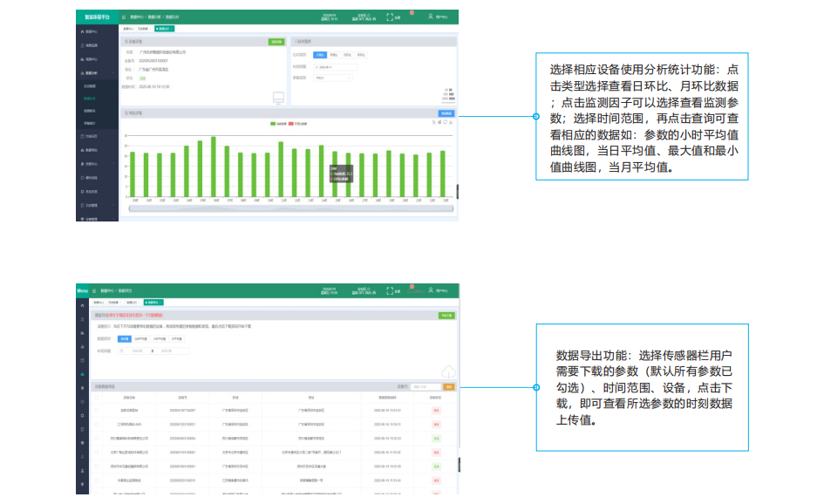Click the chart refresh icon above bar chart
This screenshot has width=824, height=504.
(x=445, y=122)
